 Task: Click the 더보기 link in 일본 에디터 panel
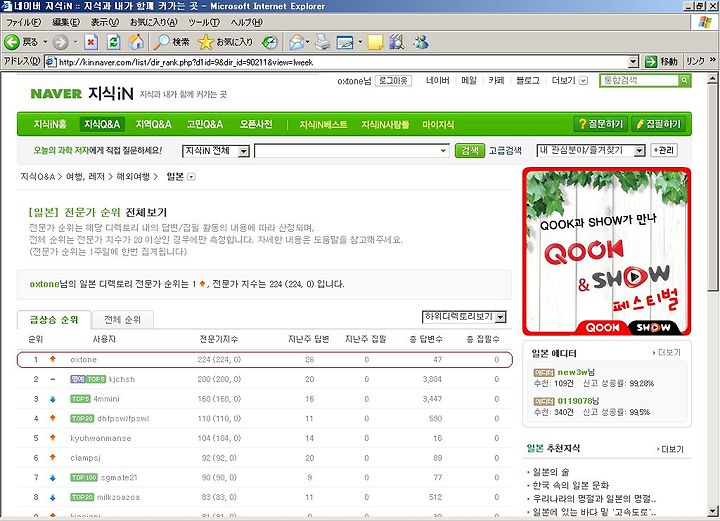(667, 353)
